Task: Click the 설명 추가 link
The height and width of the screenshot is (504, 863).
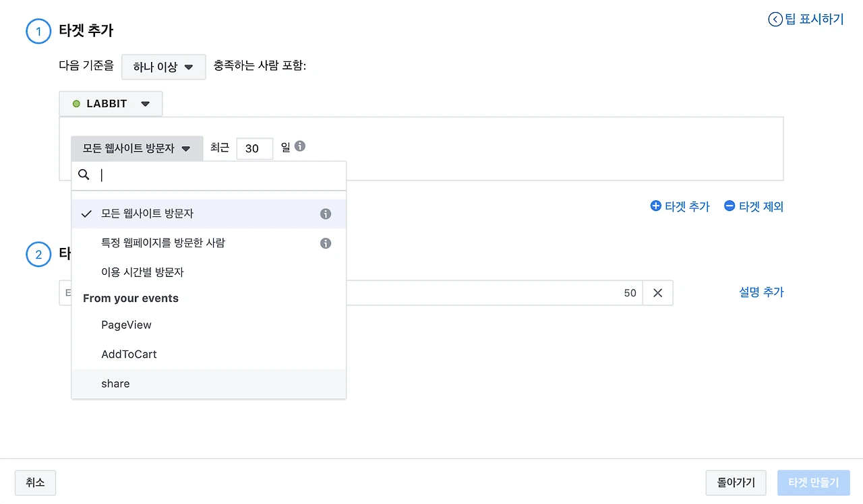Action: tap(761, 292)
